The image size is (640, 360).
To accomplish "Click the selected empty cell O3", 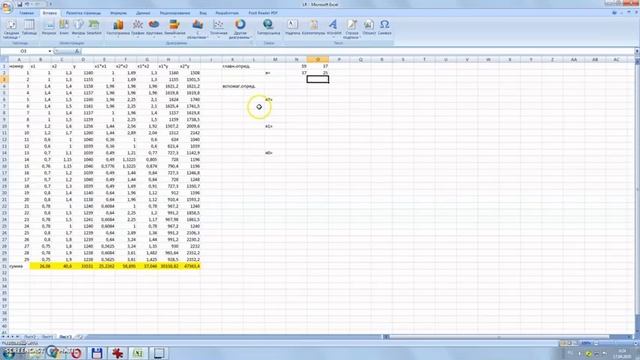I will [318, 79].
